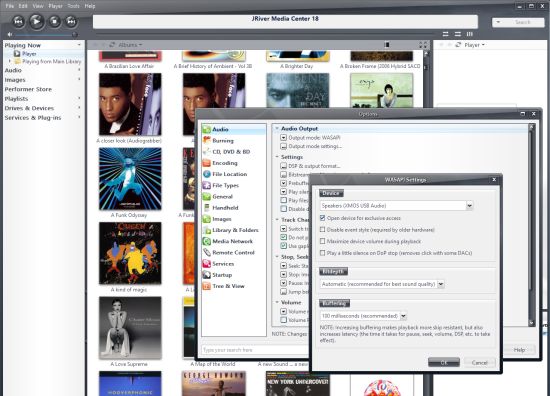The height and width of the screenshot is (396, 550).
Task: Open the Help menu
Action: click(90, 6)
